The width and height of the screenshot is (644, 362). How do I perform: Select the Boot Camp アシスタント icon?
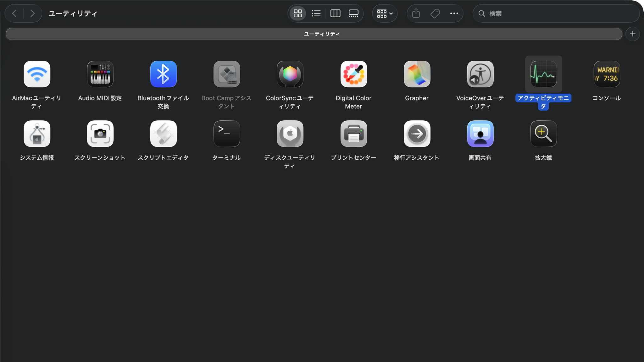227,74
